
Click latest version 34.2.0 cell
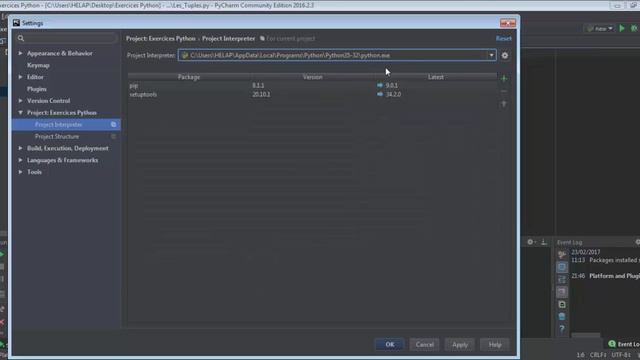pos(393,94)
